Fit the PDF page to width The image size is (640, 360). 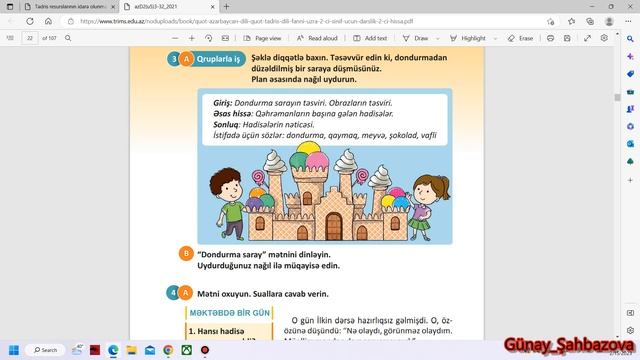225,38
